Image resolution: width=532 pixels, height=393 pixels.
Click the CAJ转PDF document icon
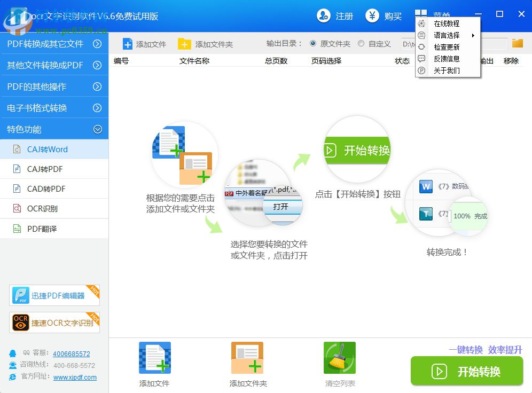tap(17, 169)
